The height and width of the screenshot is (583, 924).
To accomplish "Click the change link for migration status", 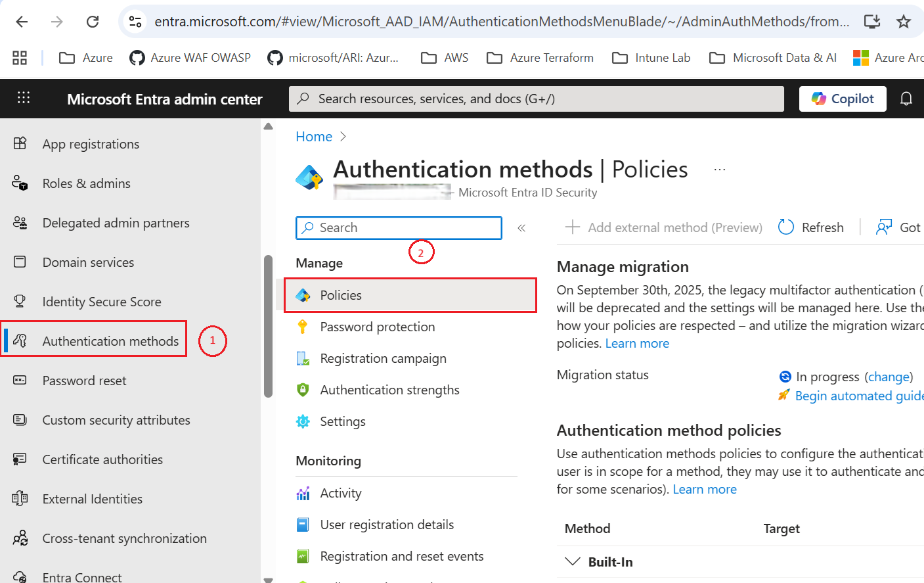I will click(889, 377).
